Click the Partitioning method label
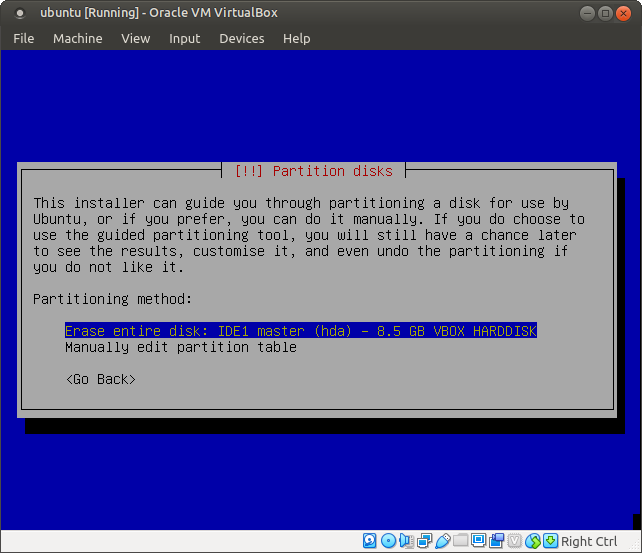Screen dimensions: 642x553 click(x=112, y=299)
